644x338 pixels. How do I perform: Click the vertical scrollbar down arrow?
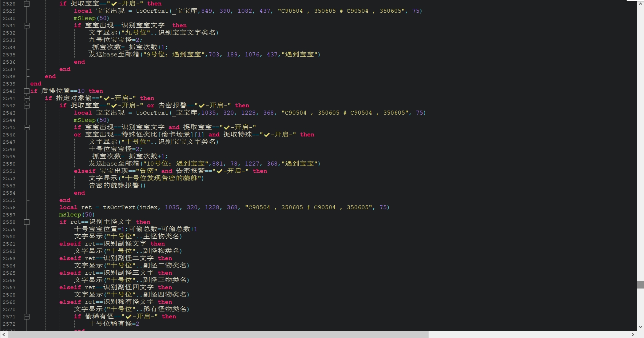[x=640, y=327]
